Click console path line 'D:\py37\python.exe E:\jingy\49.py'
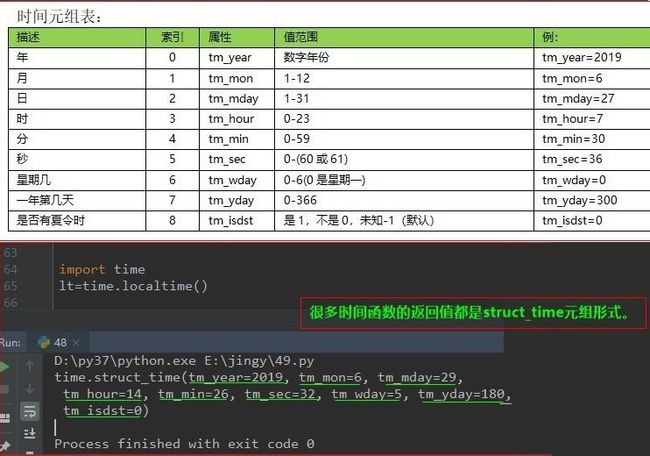 pos(184,361)
